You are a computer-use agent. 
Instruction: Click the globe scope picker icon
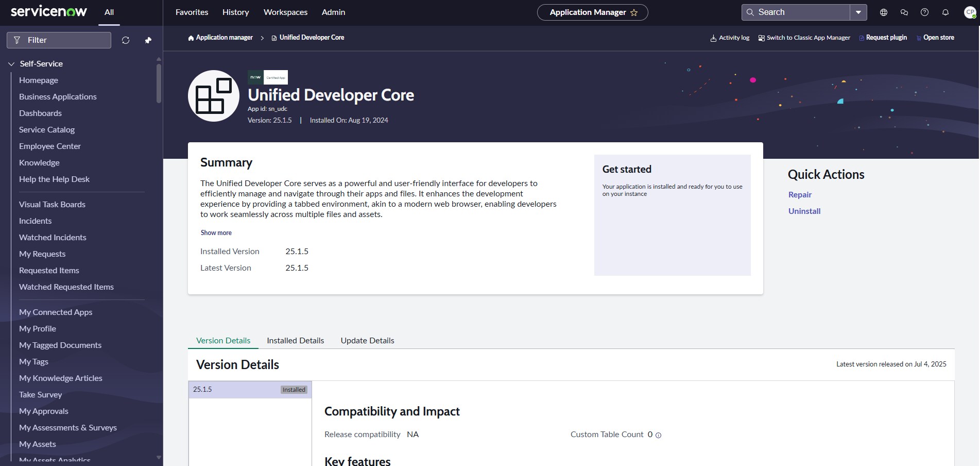click(x=884, y=12)
